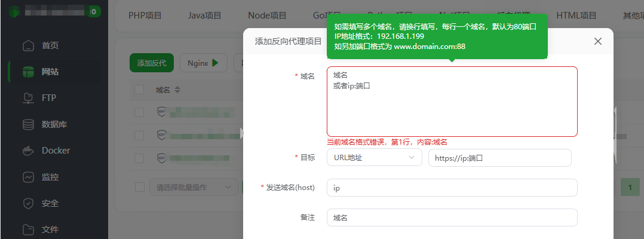Click the green panel logo icon
644x239 pixels.
coord(14,11)
